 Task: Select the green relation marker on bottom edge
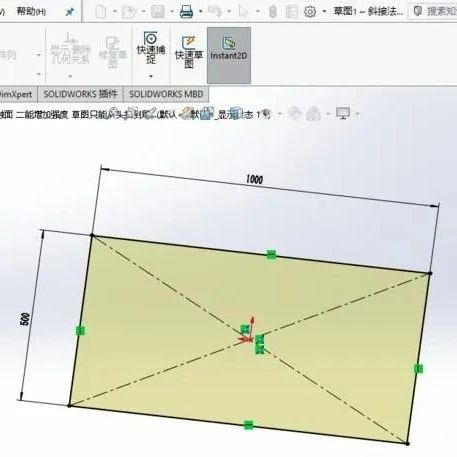248,425
